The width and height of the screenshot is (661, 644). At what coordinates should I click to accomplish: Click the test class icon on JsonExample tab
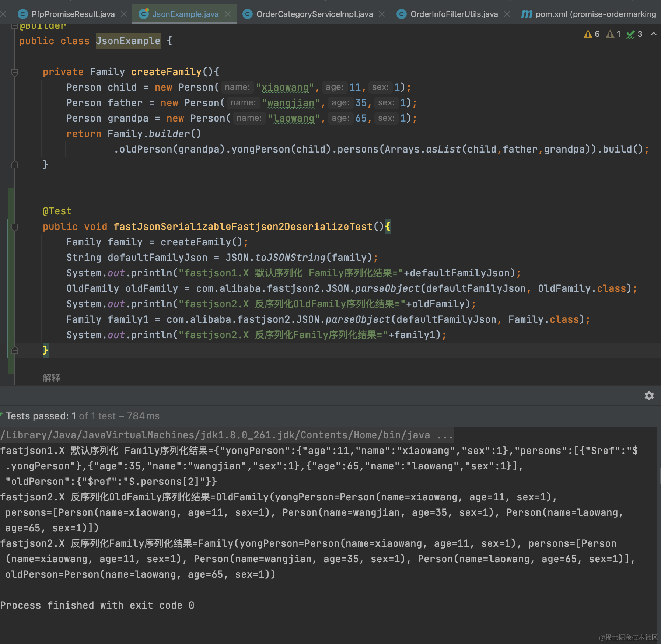(x=144, y=14)
